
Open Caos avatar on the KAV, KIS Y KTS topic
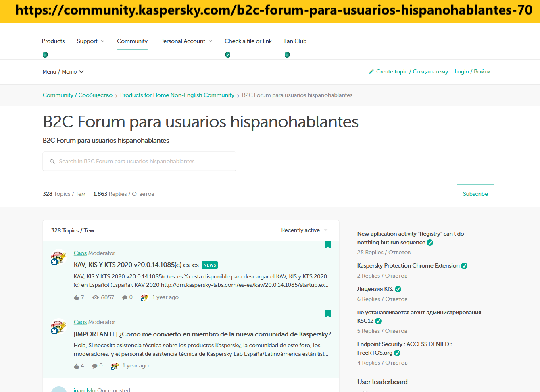tap(58, 258)
